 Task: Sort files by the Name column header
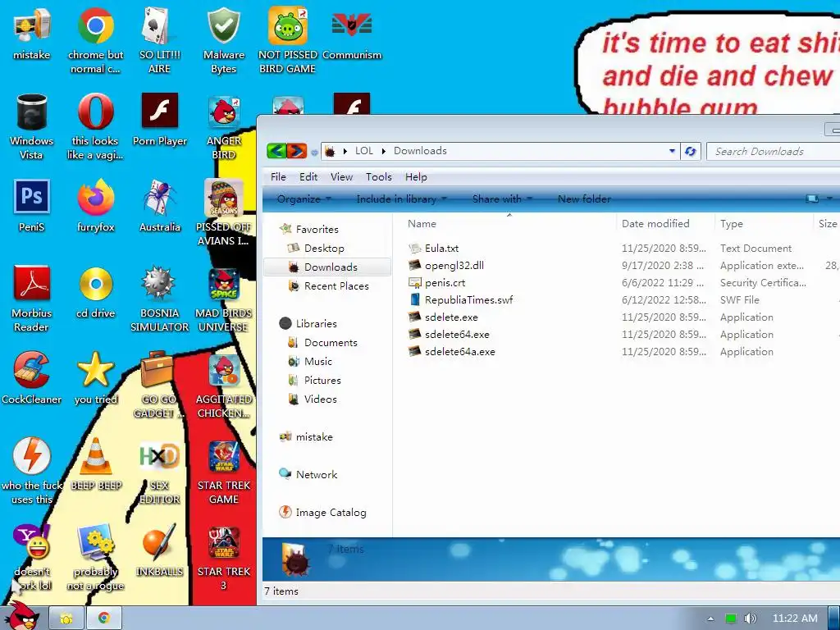[x=509, y=223]
